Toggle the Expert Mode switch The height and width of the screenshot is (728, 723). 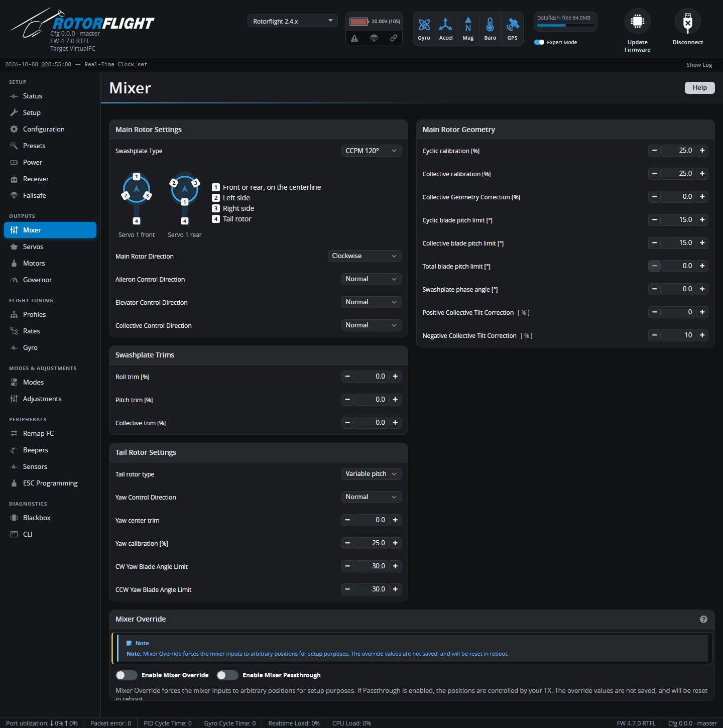click(x=539, y=42)
